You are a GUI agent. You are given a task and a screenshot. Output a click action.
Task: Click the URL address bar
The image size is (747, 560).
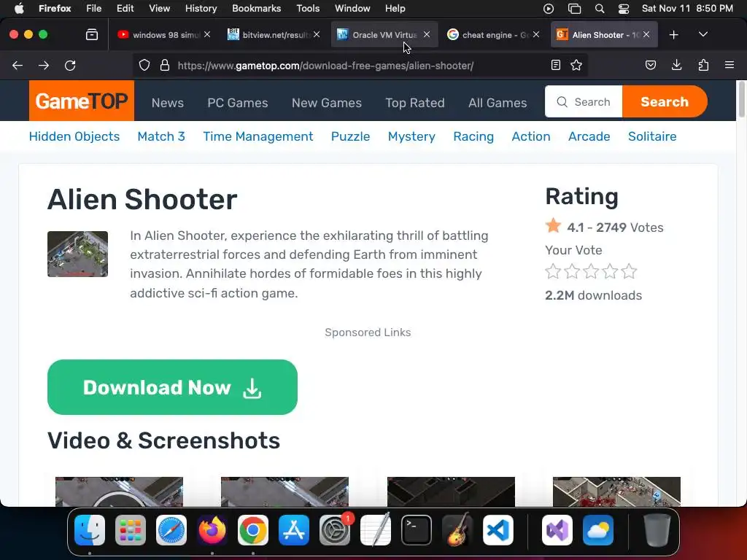(360, 66)
